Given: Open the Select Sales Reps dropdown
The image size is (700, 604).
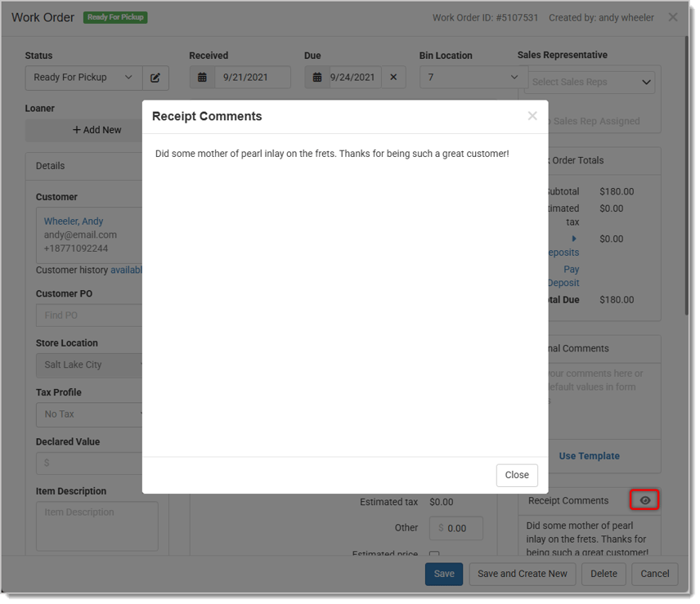Looking at the screenshot, I should (590, 81).
